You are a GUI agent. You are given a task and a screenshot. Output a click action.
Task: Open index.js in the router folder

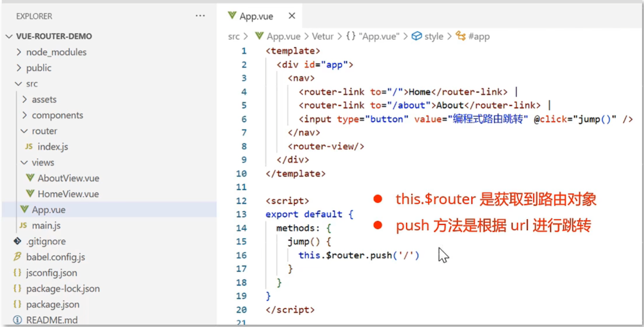tap(52, 147)
